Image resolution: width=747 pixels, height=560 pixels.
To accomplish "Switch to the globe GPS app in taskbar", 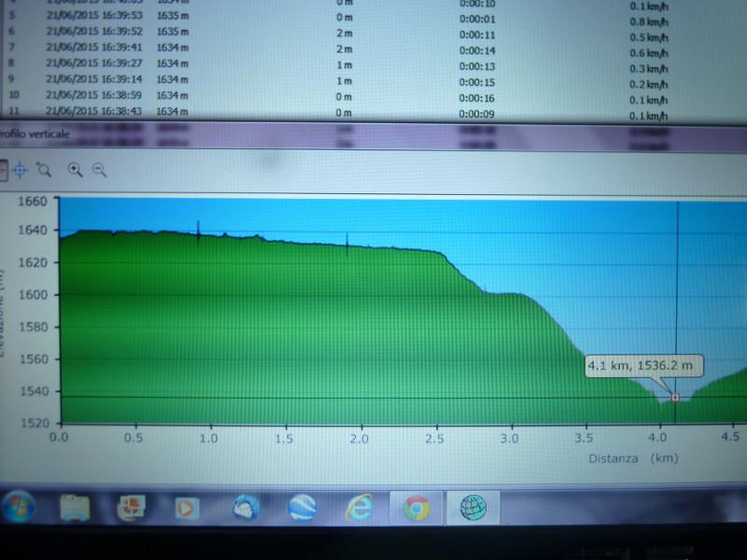I will (x=473, y=508).
